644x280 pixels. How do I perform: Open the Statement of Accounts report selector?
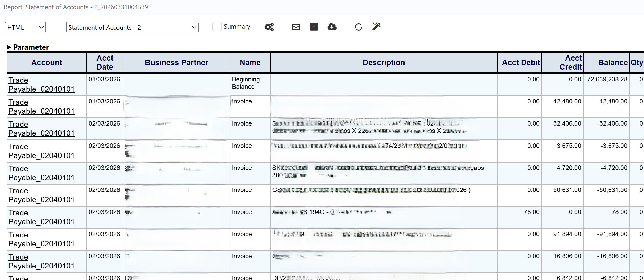point(132,27)
